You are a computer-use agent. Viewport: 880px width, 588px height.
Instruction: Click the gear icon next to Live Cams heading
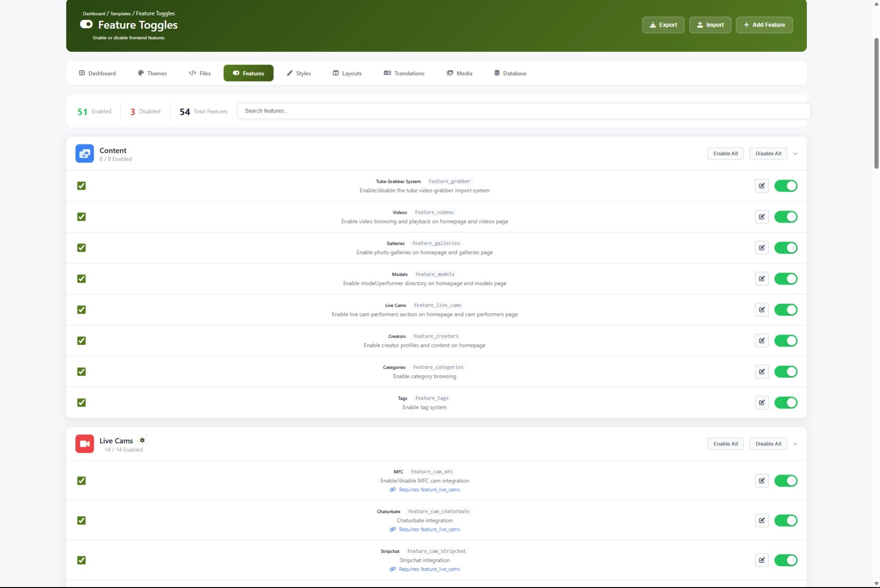click(142, 440)
